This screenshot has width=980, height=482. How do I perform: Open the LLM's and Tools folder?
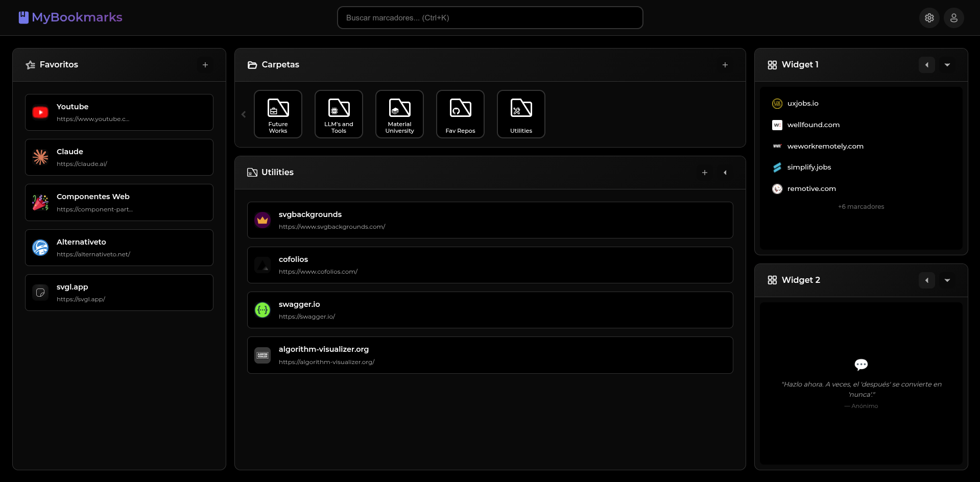click(x=339, y=114)
